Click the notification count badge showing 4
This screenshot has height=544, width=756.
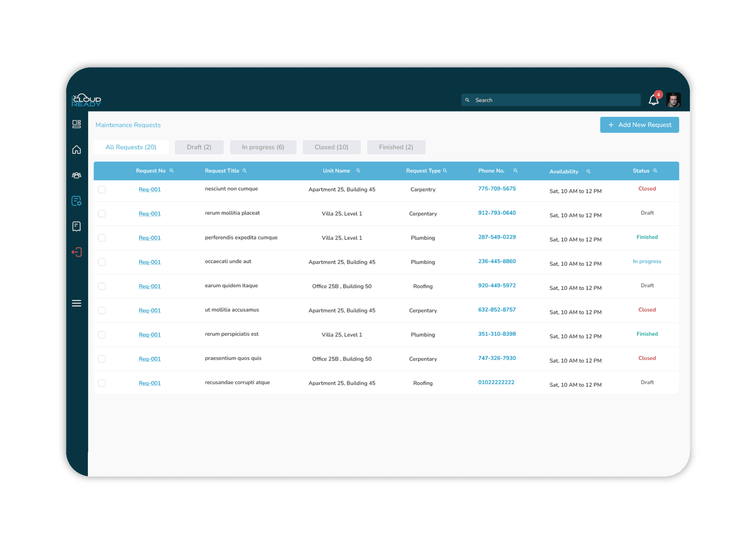click(658, 95)
